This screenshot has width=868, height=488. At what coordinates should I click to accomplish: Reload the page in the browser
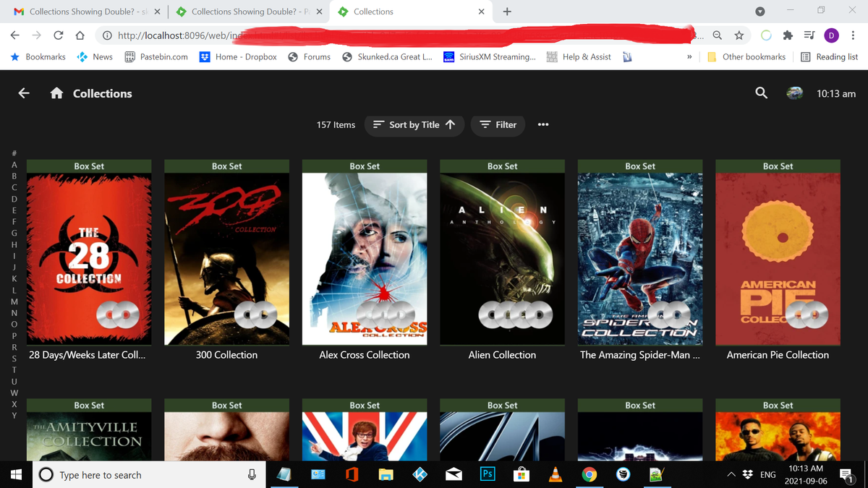(x=59, y=35)
